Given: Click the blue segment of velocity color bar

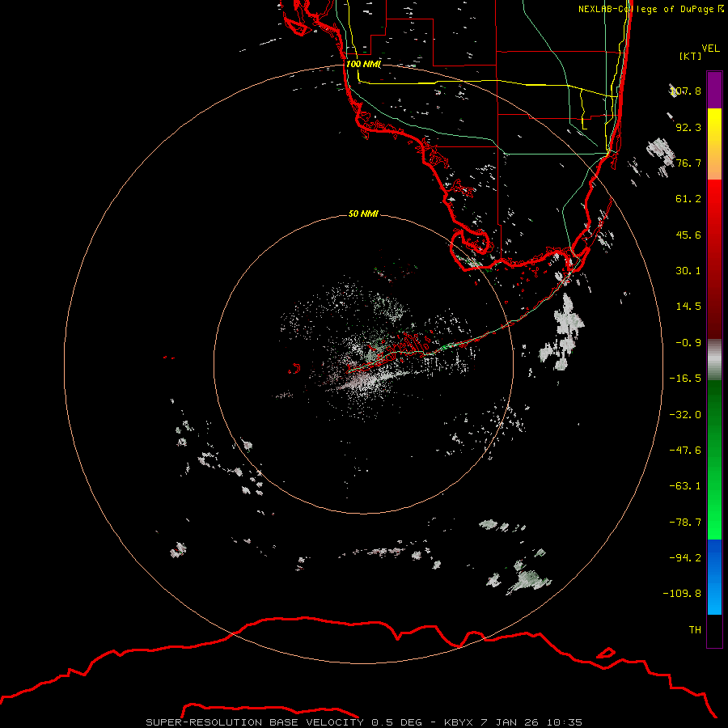Looking at the screenshot, I should coord(714,577).
